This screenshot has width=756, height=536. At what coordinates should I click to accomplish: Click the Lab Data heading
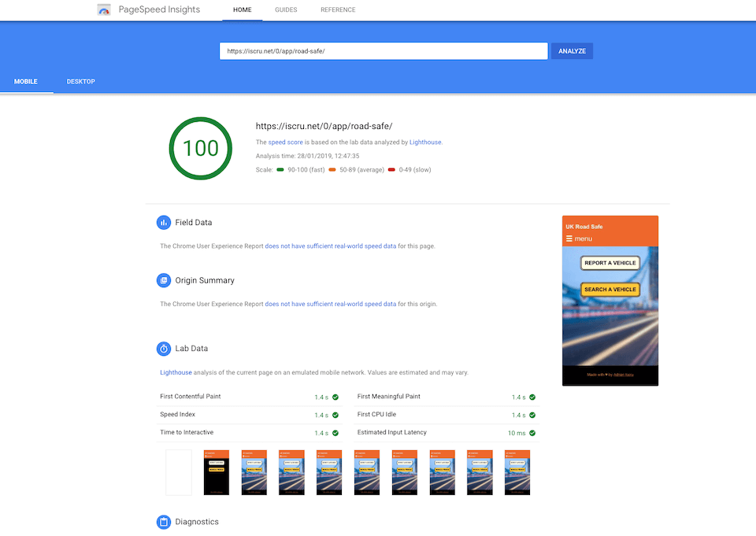191,349
